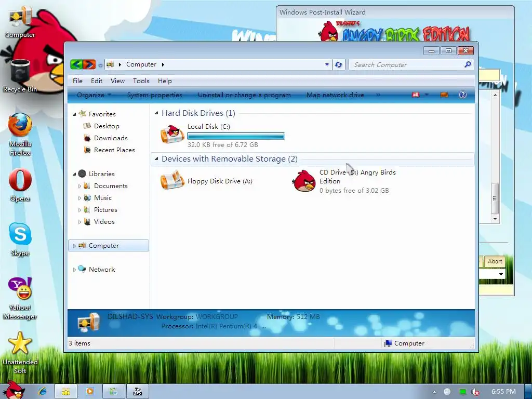The width and height of the screenshot is (532, 399).
Task: Click Uninstall or change a program
Action: [x=244, y=95]
